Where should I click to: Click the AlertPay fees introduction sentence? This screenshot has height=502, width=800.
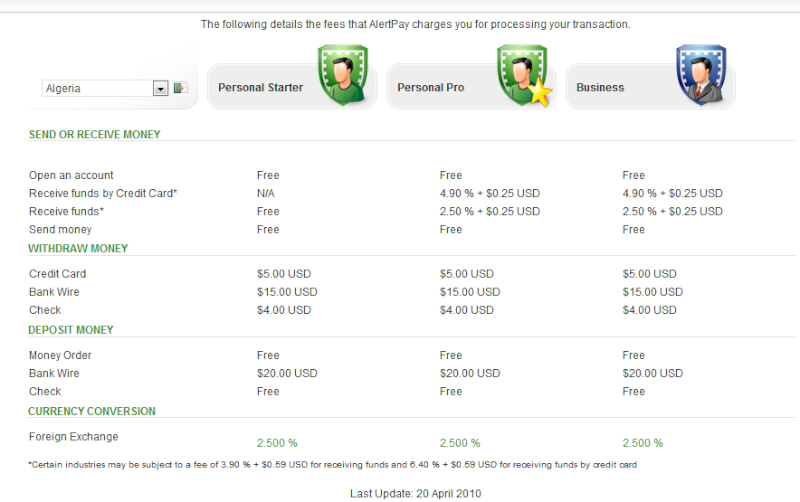point(415,24)
